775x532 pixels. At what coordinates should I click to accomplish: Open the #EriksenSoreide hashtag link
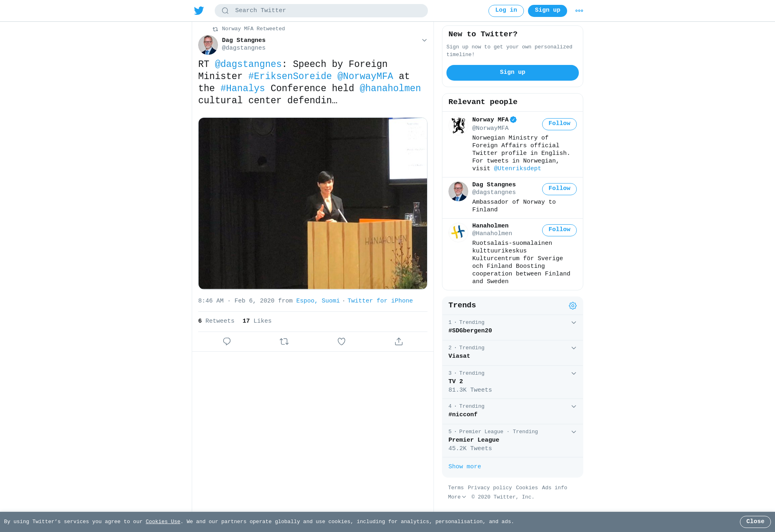pos(290,77)
